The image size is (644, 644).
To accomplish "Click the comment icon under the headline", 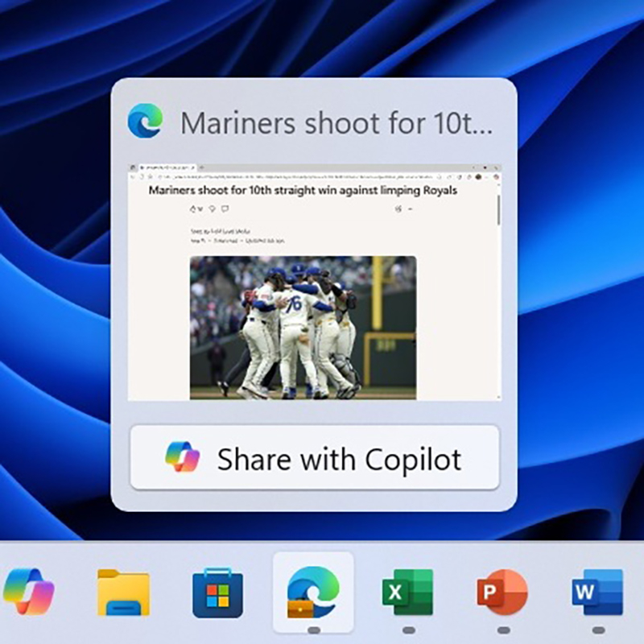I will pyautogui.click(x=225, y=209).
